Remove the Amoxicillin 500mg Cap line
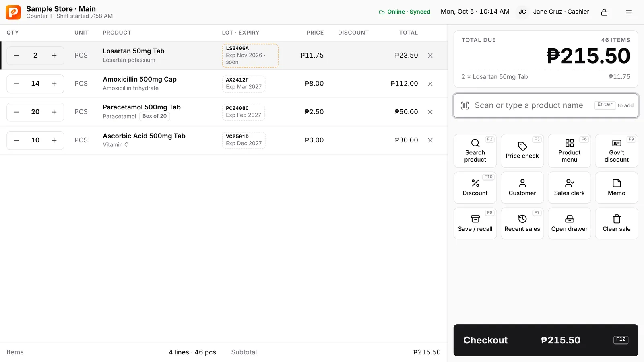Viewport: 644px width, 362px height. tap(430, 84)
